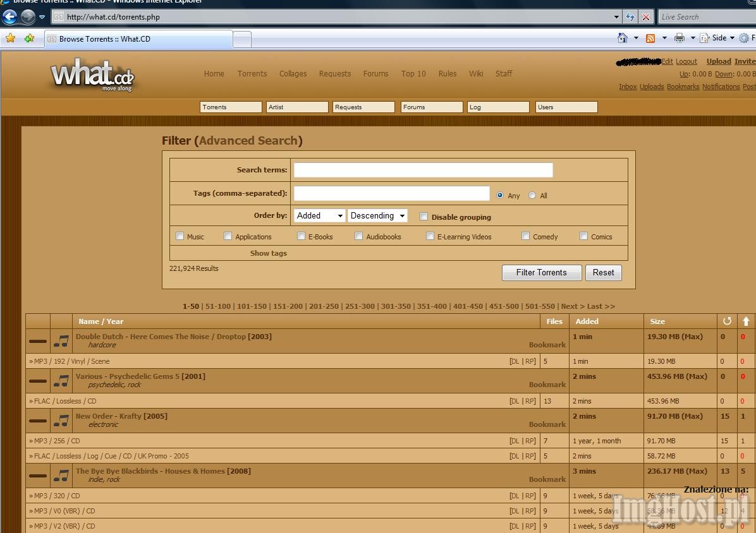
Task: Open a new blank browser tab
Action: [x=242, y=40]
